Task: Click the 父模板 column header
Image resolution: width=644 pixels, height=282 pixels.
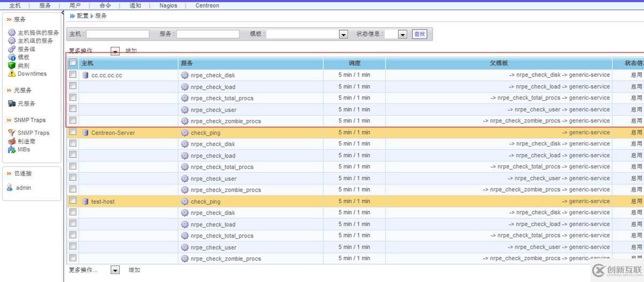Action: pyautogui.click(x=498, y=63)
